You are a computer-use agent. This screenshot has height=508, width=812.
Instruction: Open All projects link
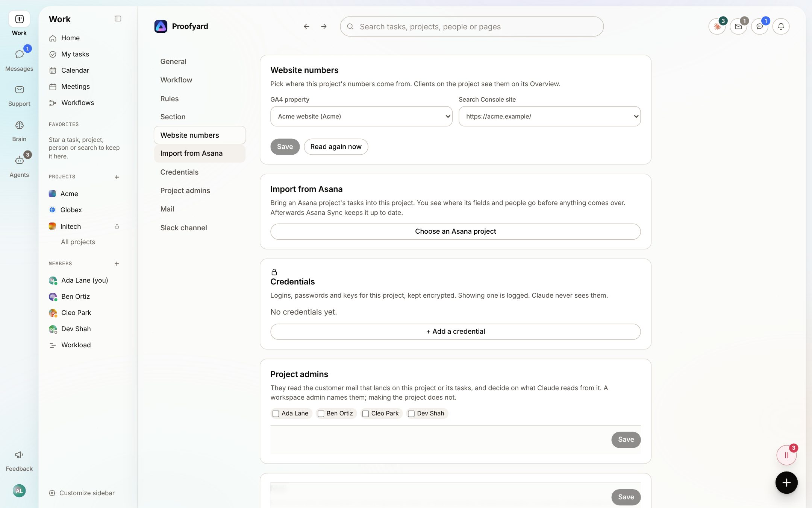click(78, 242)
